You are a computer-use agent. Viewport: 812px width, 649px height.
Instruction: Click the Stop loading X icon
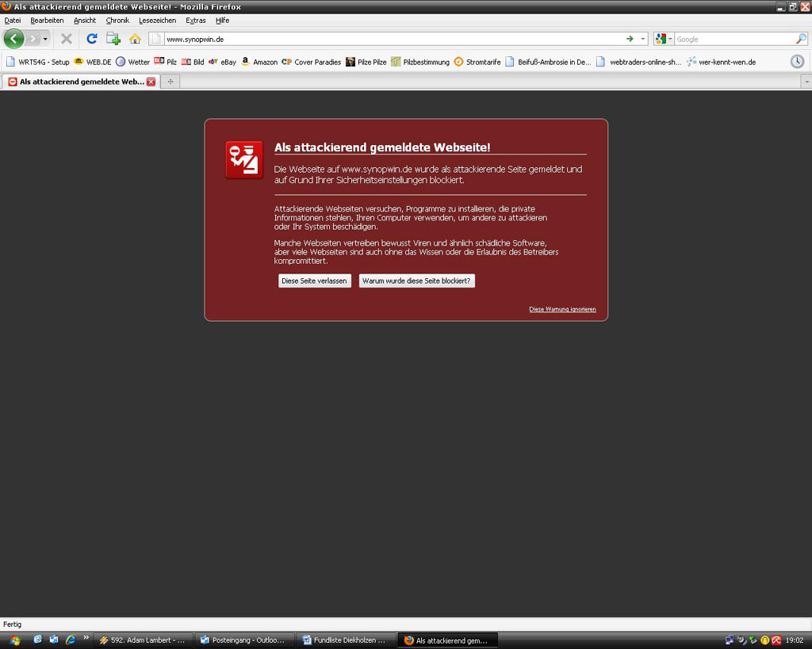click(67, 39)
